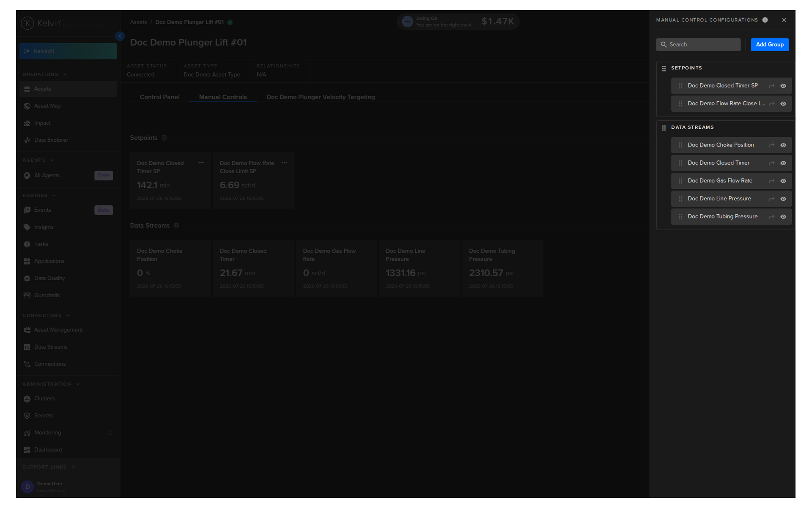Click the Insights tag icon
Viewport: 812px width, 508px height.
click(x=27, y=227)
